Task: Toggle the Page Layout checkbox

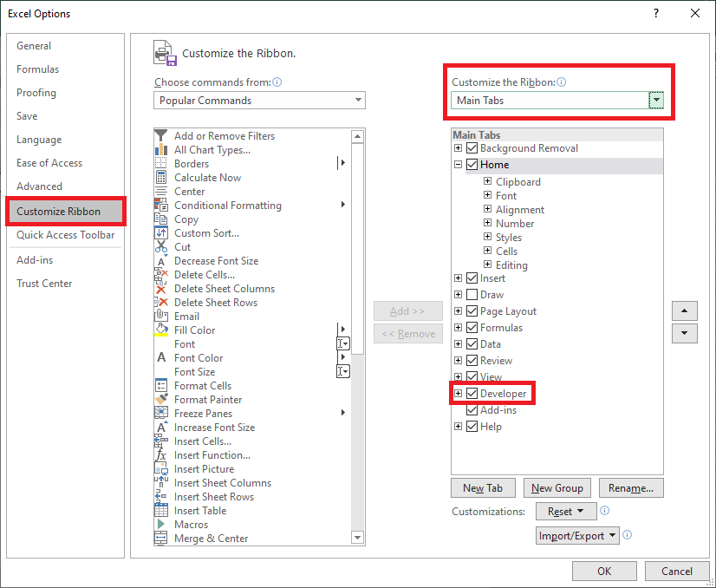Action: click(472, 311)
